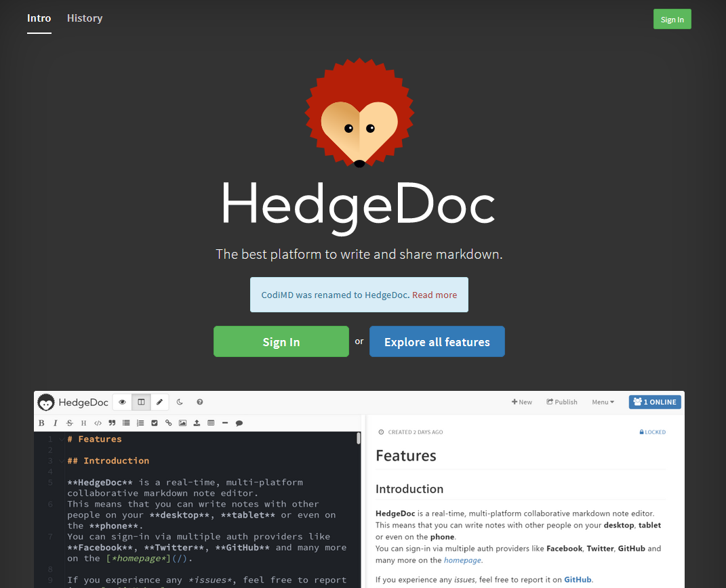
Task: Insert a code block using the code icon
Action: coord(98,423)
